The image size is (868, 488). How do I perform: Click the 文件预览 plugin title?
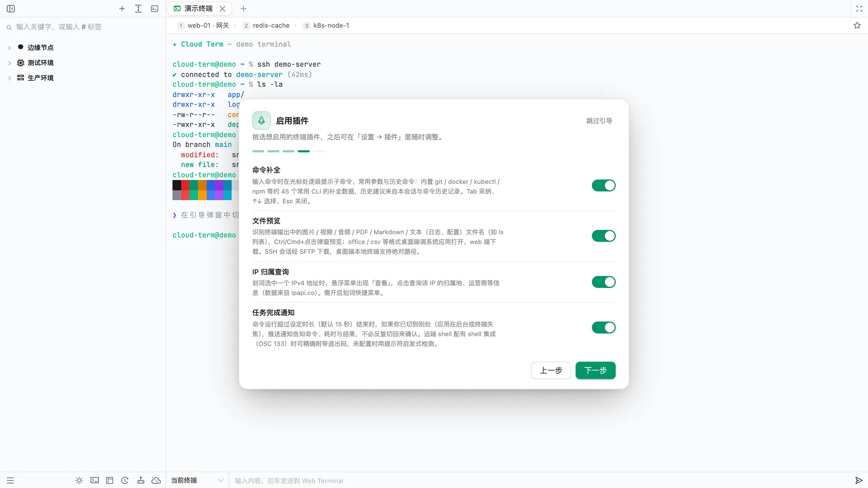point(266,221)
